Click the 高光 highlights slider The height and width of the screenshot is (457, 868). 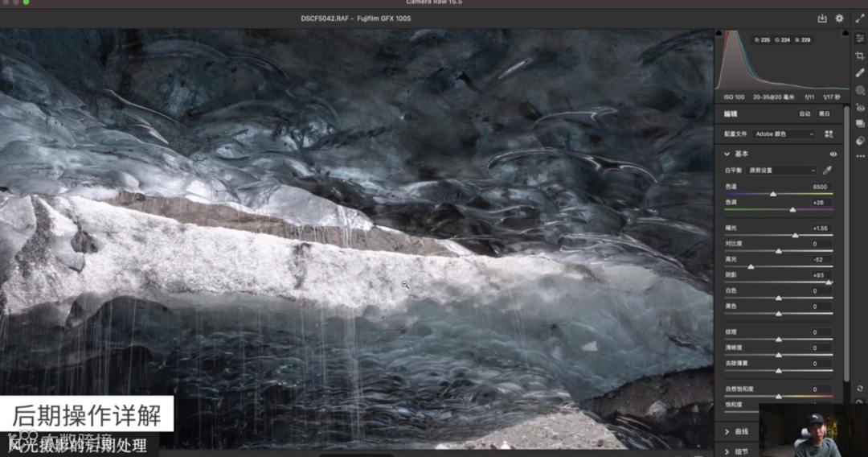(779, 267)
